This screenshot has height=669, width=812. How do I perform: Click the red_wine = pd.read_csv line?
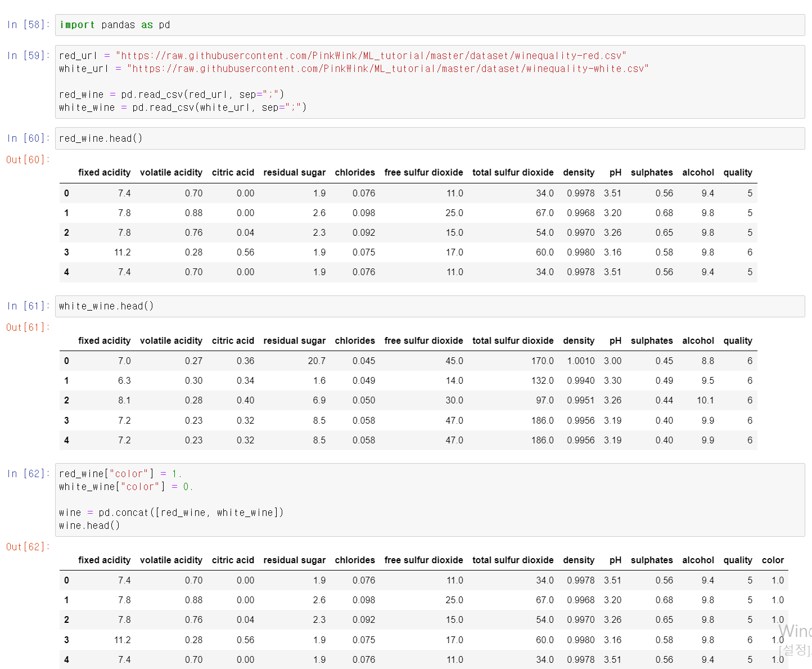click(172, 95)
